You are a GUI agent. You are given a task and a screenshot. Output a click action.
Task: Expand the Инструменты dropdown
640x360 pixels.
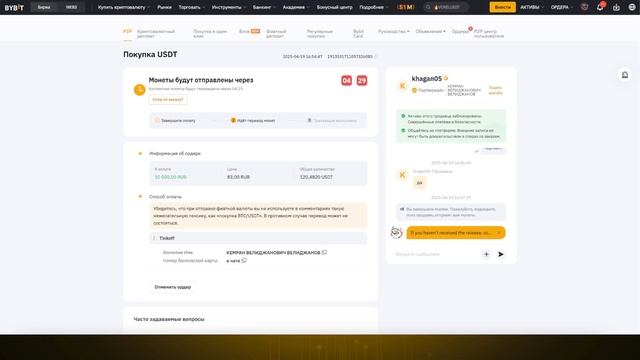tap(229, 7)
